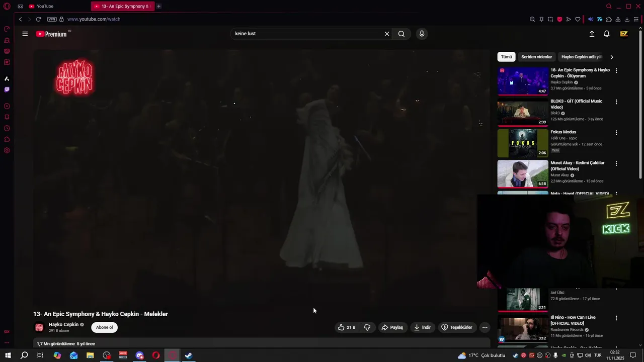Viewport: 644px width, 362px height.
Task: Open options for the Kedimi Çaldılar video
Action: (616, 163)
